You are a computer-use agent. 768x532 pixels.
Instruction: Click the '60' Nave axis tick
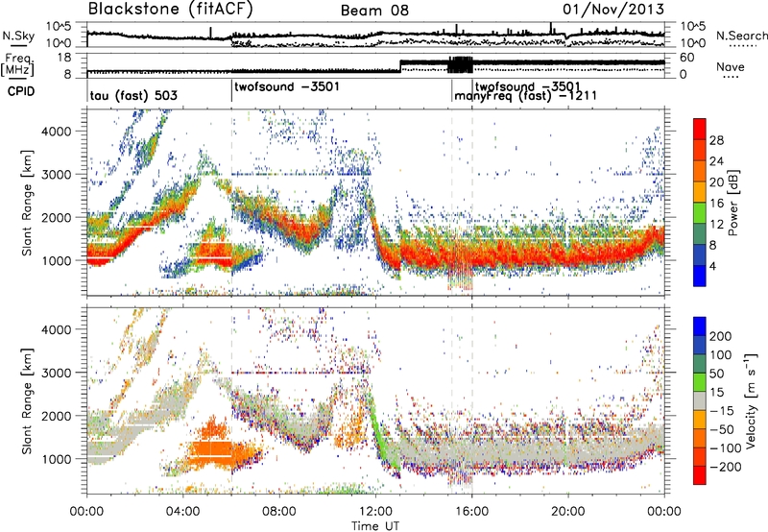coord(687,58)
